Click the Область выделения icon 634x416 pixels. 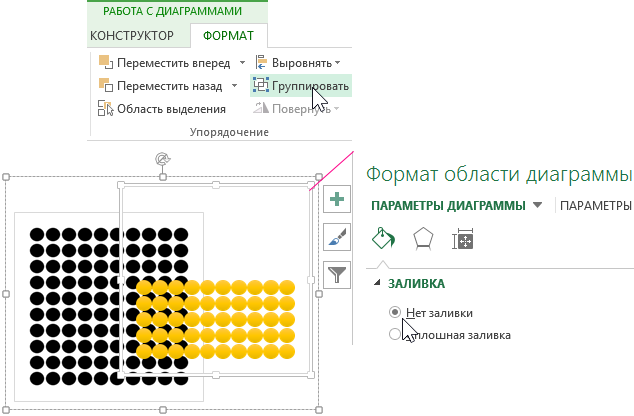(106, 108)
